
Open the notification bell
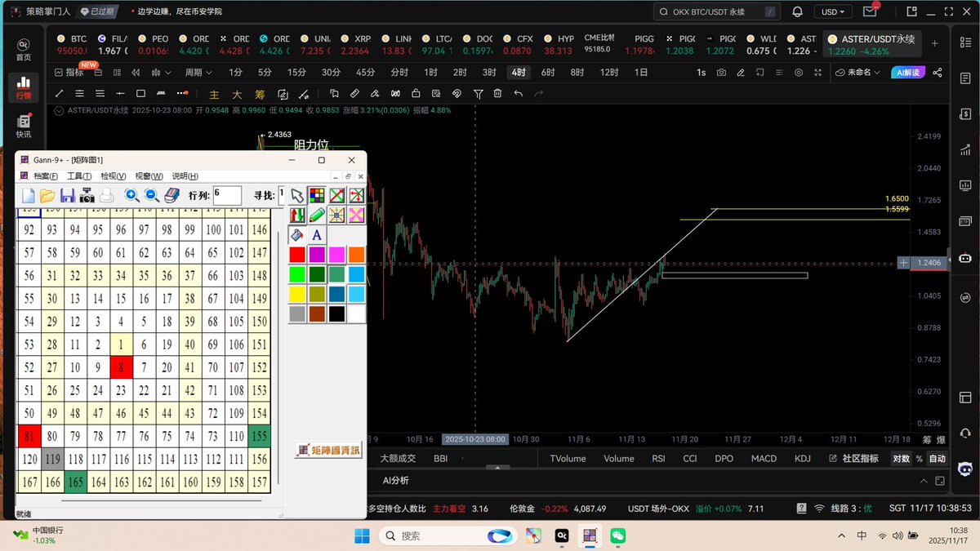[797, 12]
